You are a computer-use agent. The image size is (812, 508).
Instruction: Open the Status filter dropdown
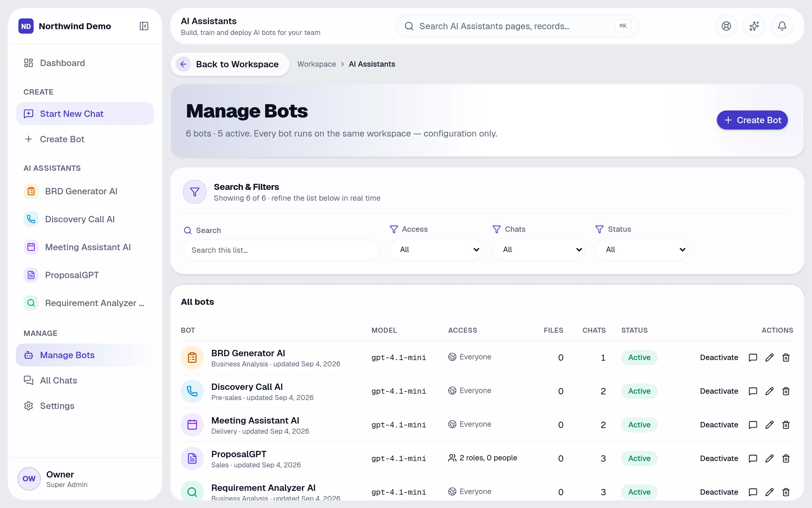pos(641,250)
